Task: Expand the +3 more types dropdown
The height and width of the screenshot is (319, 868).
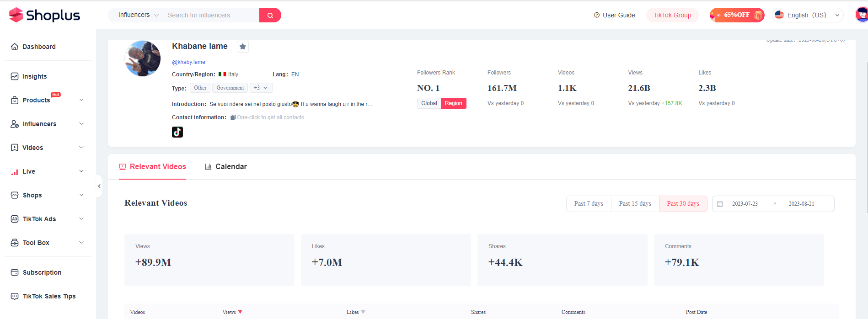Action: [261, 88]
